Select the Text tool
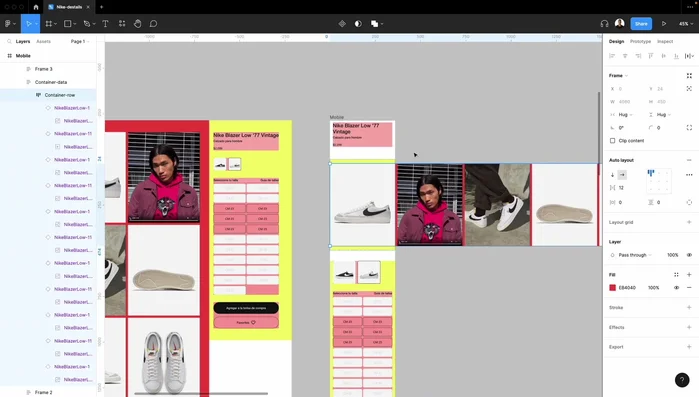The width and height of the screenshot is (699, 397). 105,24
